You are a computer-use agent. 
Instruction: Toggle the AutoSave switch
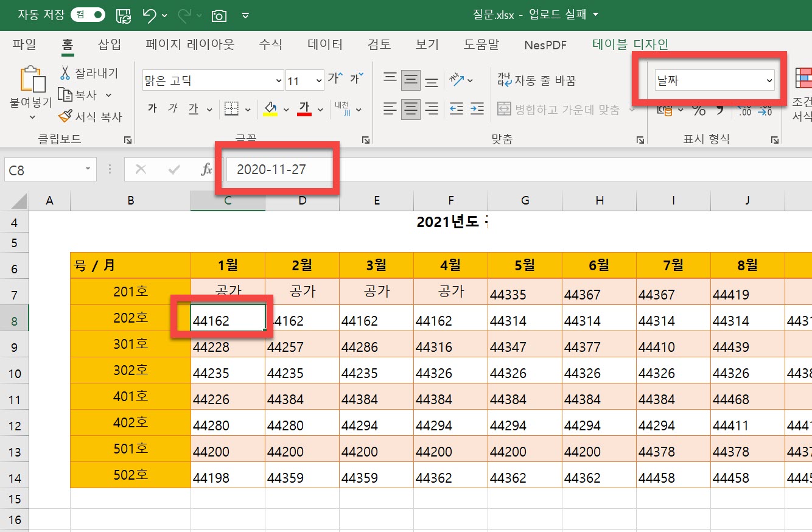pos(87,15)
